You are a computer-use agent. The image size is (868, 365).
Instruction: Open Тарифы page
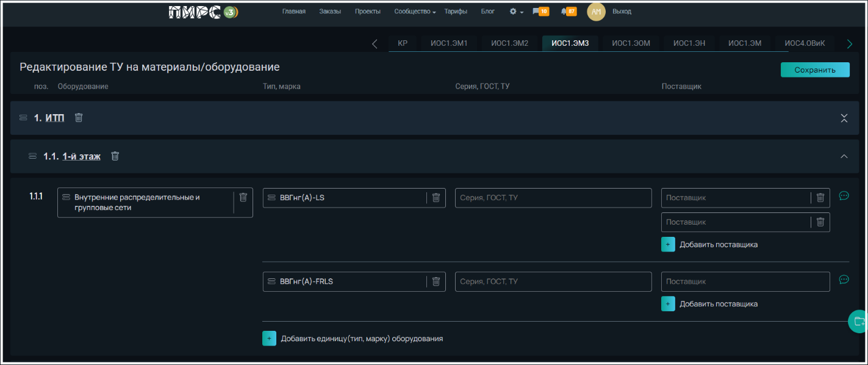click(456, 12)
